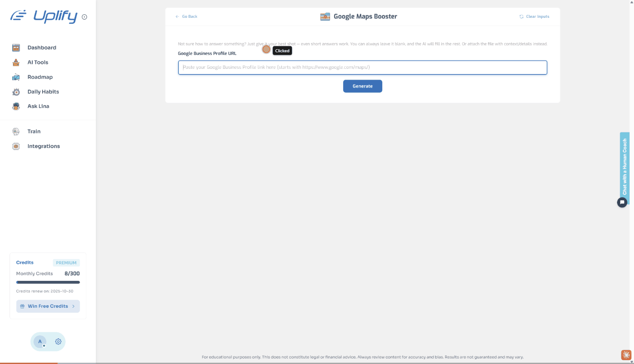Click the Dashboard icon in sidebar

pos(16,48)
